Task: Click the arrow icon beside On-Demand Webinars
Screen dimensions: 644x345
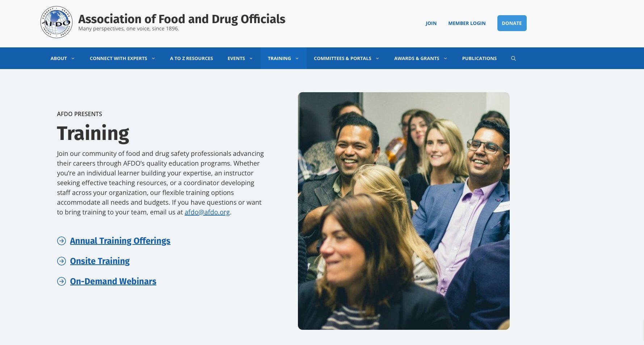Action: tap(62, 281)
